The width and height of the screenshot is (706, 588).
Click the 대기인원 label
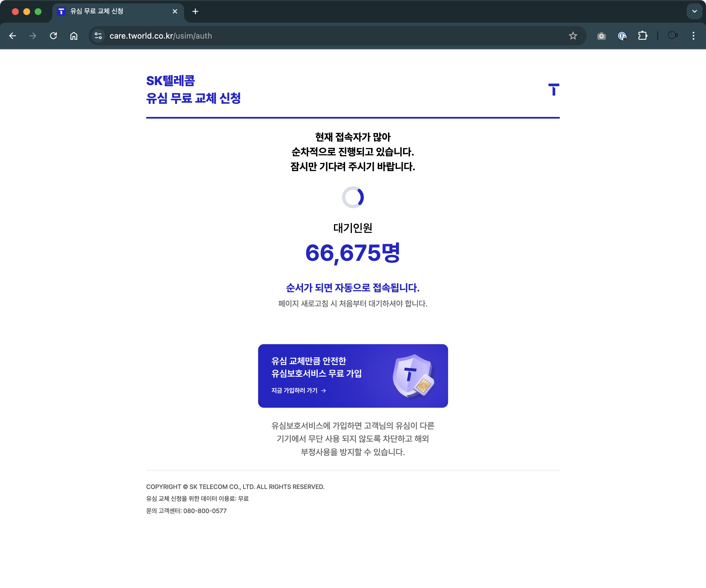tap(353, 228)
